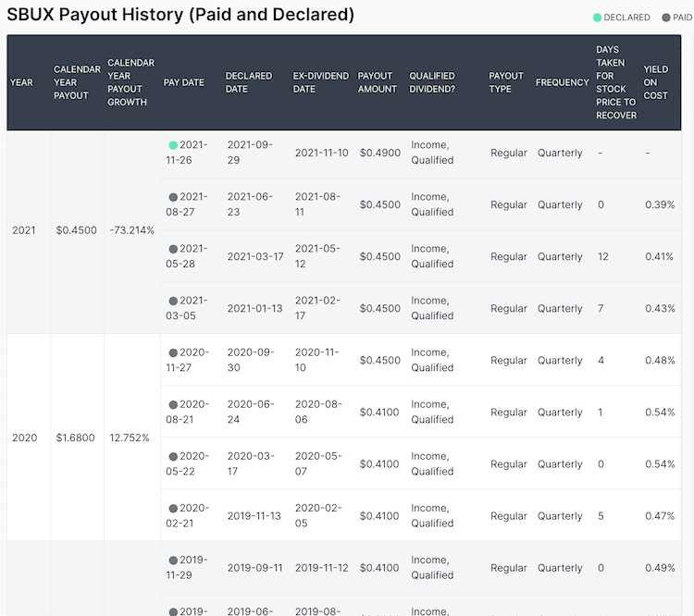Select the YEAR column header
Image resolution: width=694 pixels, height=616 pixels.
(21, 82)
